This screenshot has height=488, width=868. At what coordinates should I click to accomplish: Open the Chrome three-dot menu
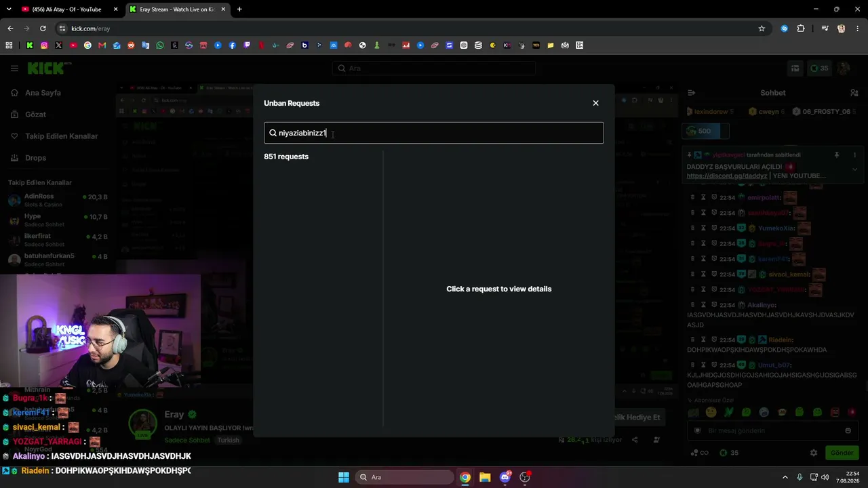click(858, 28)
